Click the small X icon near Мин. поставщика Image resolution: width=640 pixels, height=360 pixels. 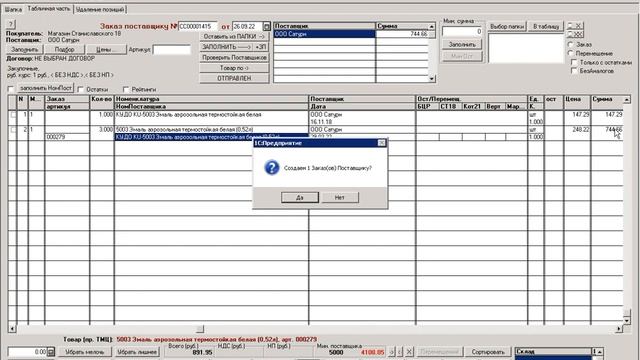pyautogui.click(x=409, y=352)
